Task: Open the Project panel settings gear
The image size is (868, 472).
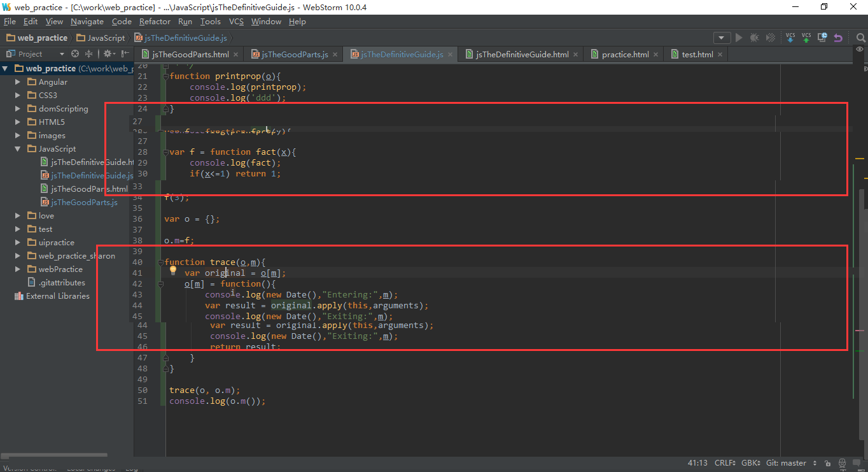Action: (x=108, y=54)
